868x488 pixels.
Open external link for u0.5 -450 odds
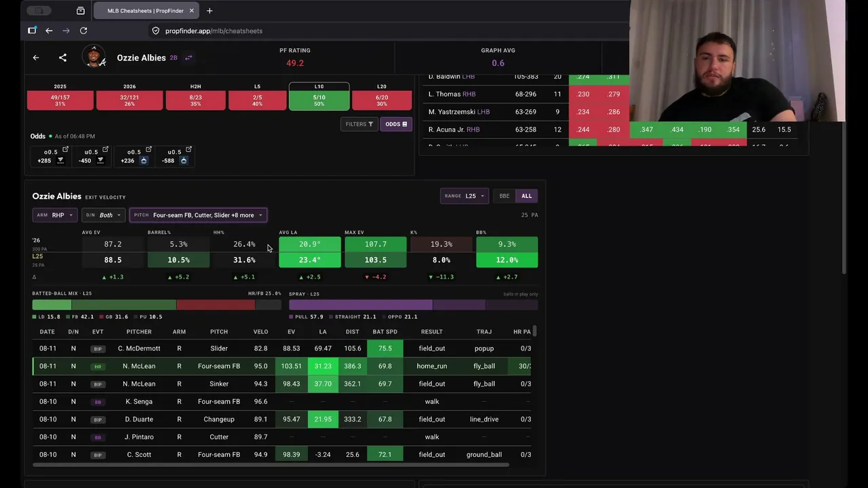tap(105, 150)
